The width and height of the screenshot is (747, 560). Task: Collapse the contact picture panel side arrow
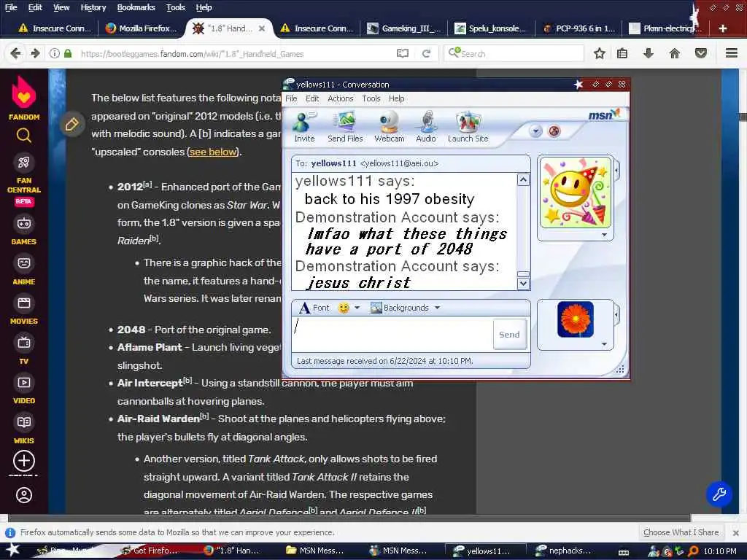click(617, 170)
